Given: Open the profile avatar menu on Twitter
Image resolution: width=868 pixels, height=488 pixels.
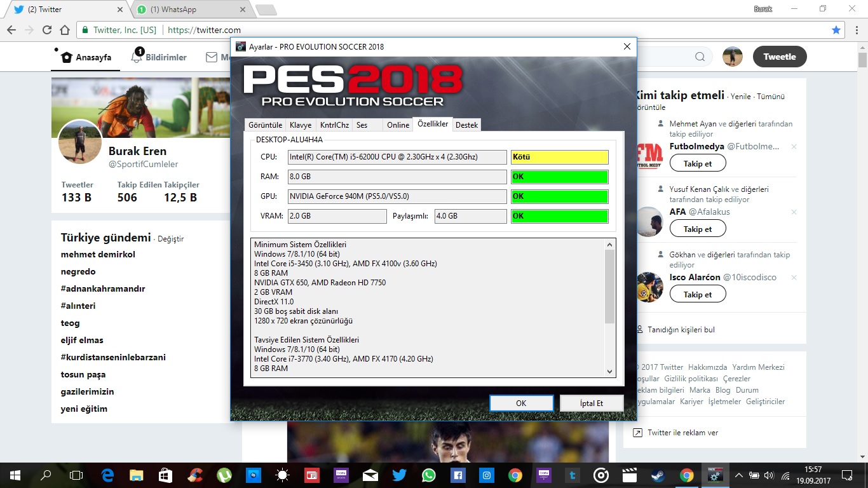Looking at the screenshot, I should (733, 57).
